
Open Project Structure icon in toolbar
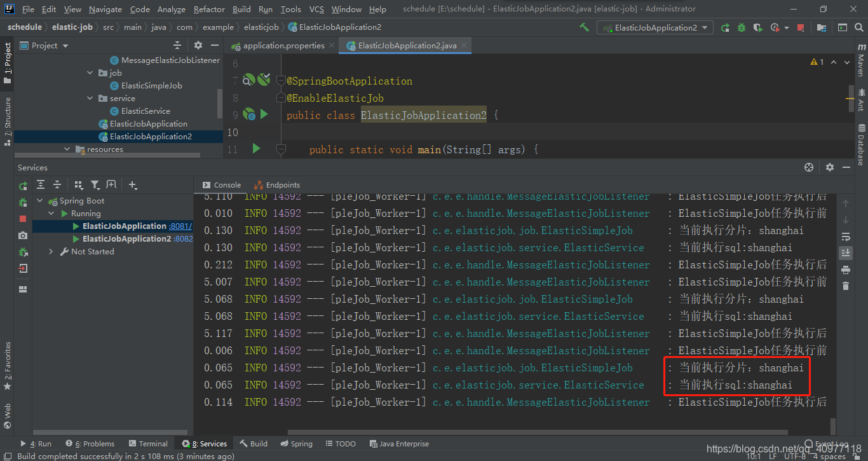[822, 27]
